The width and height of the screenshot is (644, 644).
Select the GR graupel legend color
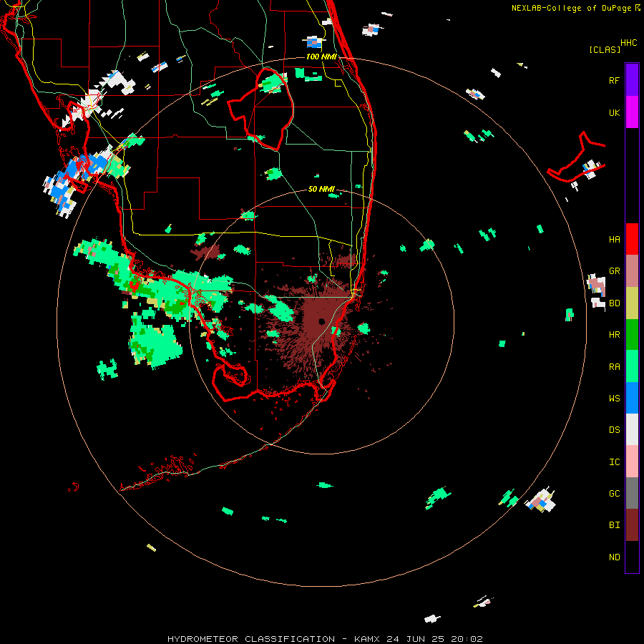632,271
